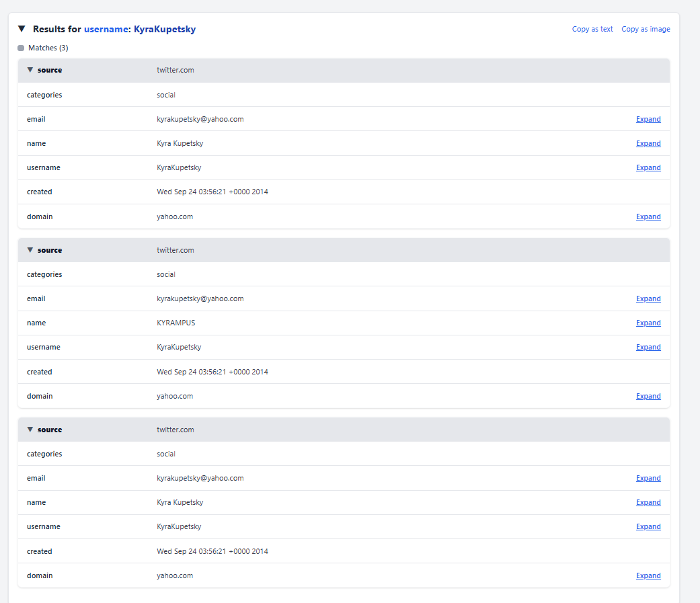Expand the username row in third result
The width and height of the screenshot is (700, 603).
click(x=648, y=526)
